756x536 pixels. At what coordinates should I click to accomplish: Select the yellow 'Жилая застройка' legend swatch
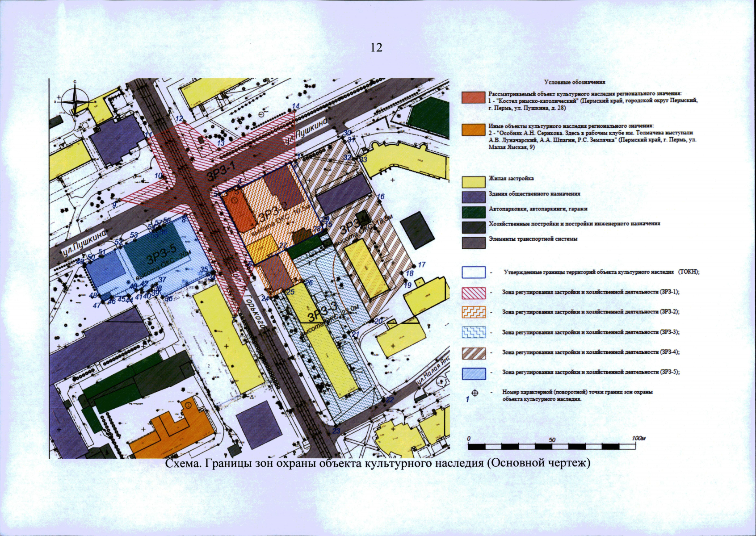click(x=474, y=182)
